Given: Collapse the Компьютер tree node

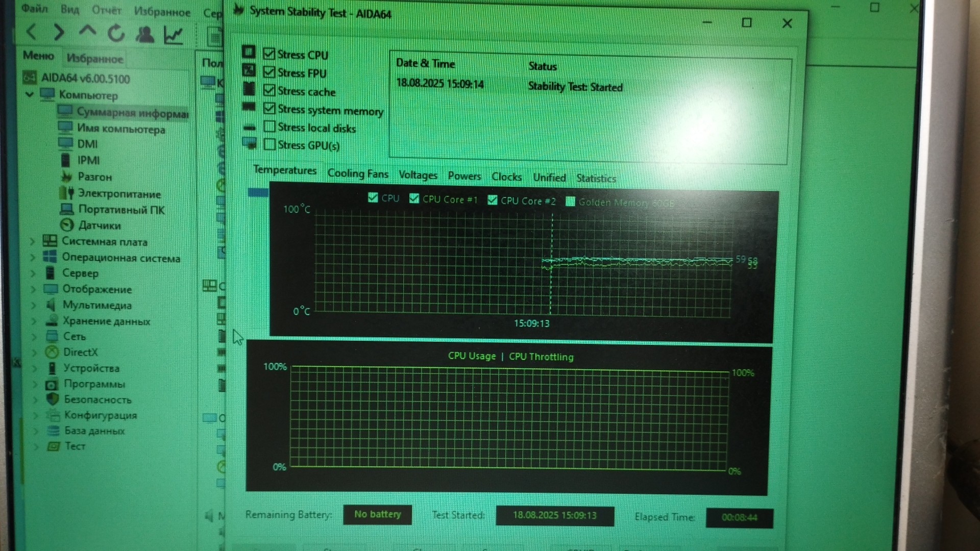Looking at the screenshot, I should 30,95.
